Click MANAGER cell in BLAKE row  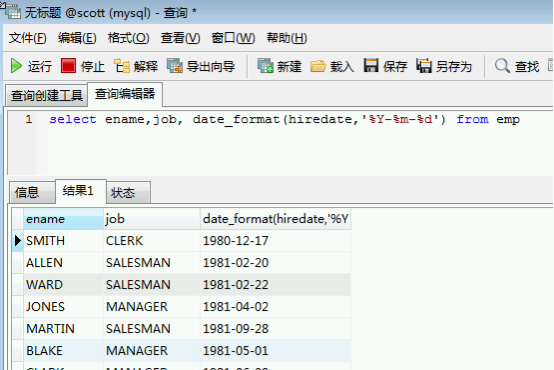(x=152, y=351)
